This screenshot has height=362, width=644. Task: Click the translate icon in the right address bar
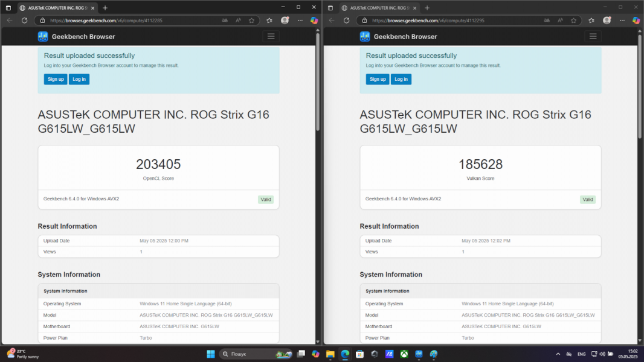[547, 21]
